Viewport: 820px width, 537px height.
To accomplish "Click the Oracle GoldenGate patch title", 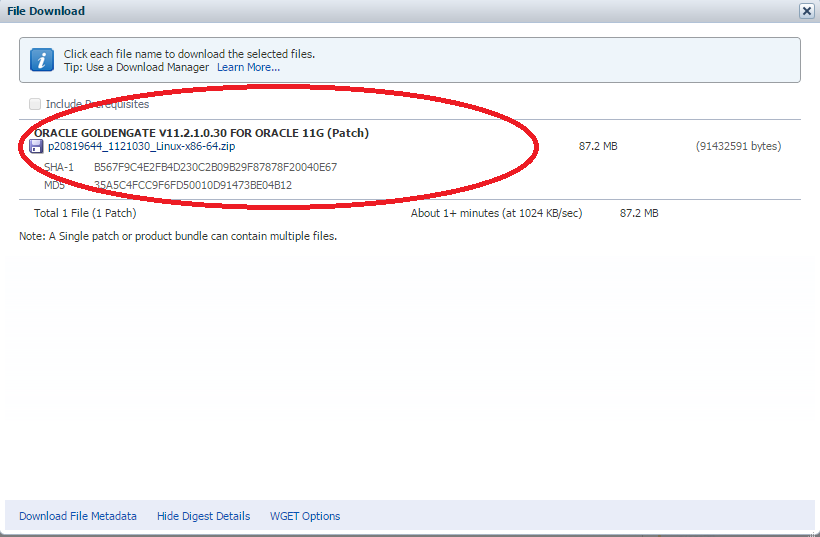I will click(x=201, y=132).
